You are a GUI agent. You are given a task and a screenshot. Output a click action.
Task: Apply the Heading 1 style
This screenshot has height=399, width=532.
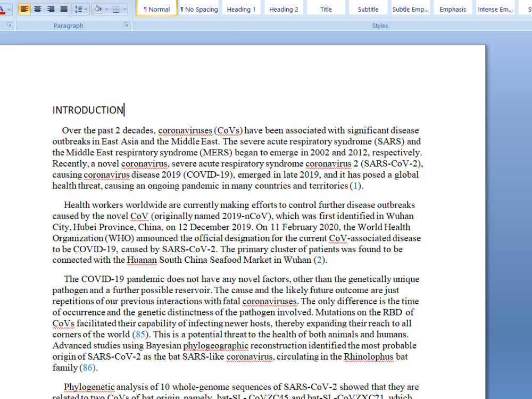pyautogui.click(x=241, y=8)
